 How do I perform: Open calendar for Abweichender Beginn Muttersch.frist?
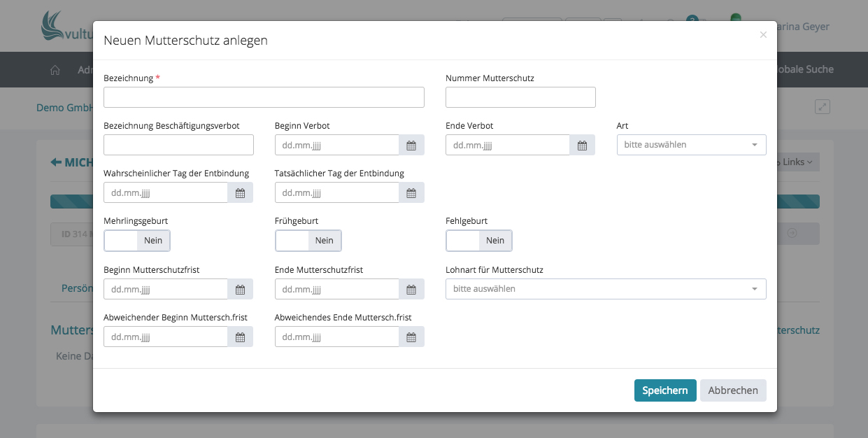click(240, 337)
